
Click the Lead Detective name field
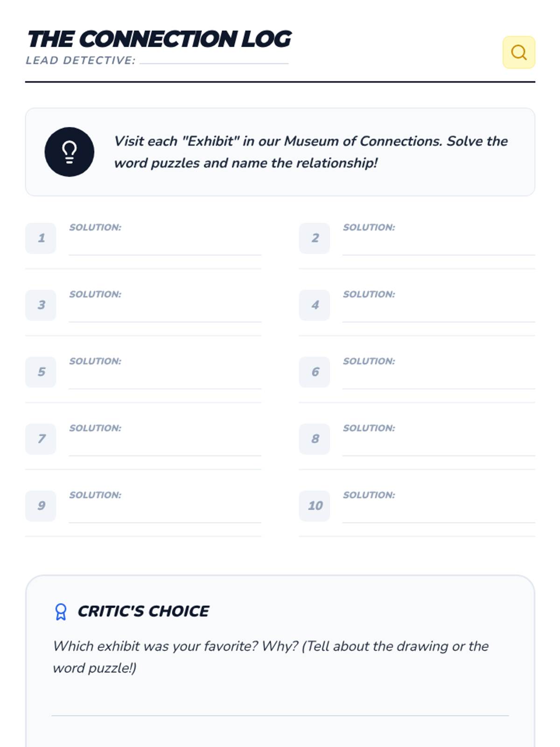point(214,59)
